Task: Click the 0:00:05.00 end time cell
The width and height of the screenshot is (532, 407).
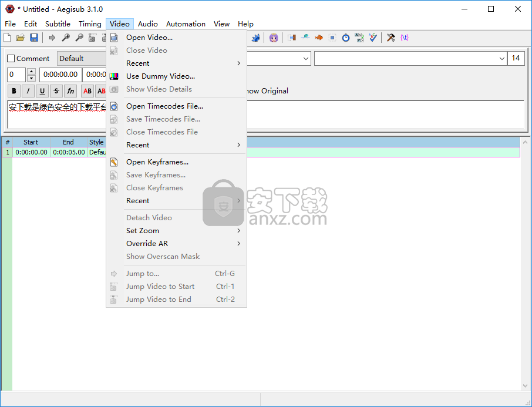Action: (x=69, y=152)
